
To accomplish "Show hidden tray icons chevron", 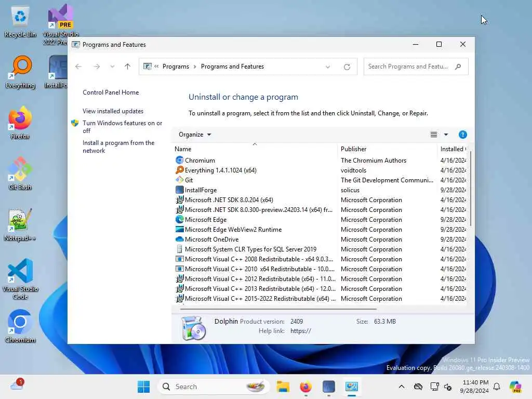I will [402, 387].
